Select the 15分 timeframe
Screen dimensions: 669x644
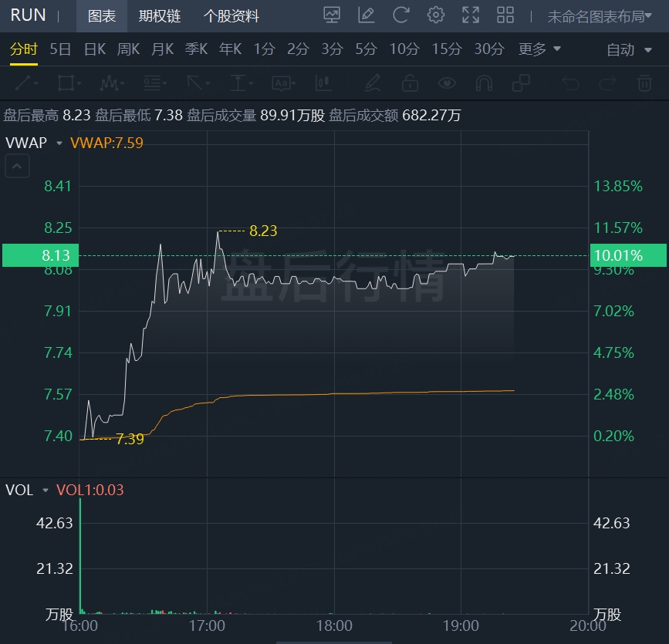pos(447,49)
